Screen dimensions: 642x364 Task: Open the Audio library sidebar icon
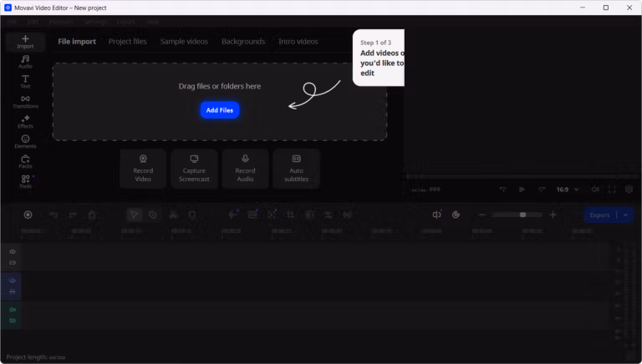25,62
